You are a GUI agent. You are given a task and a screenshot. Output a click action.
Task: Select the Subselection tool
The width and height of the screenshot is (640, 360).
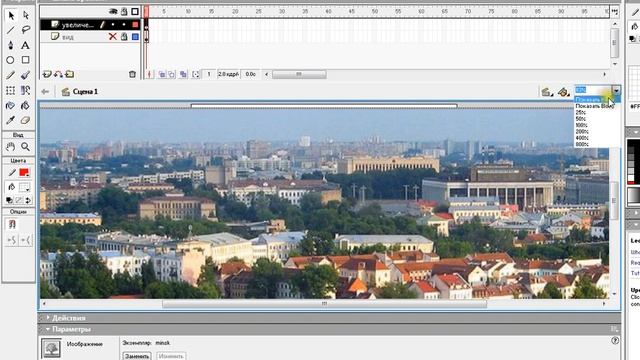(x=26, y=16)
